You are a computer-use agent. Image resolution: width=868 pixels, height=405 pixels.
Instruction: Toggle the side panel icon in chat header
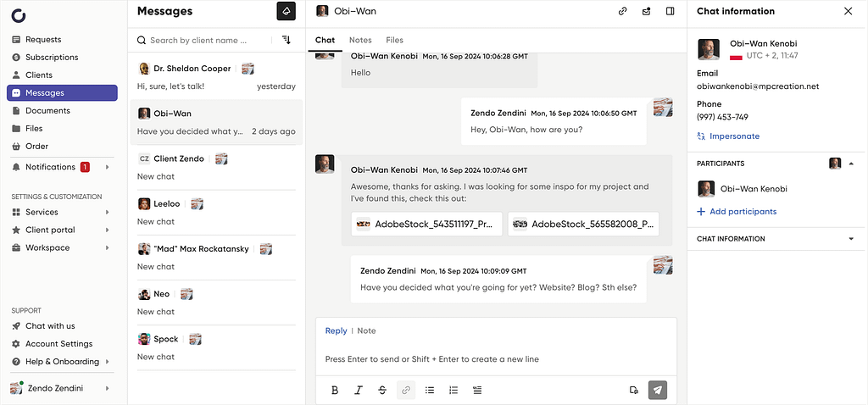tap(670, 11)
